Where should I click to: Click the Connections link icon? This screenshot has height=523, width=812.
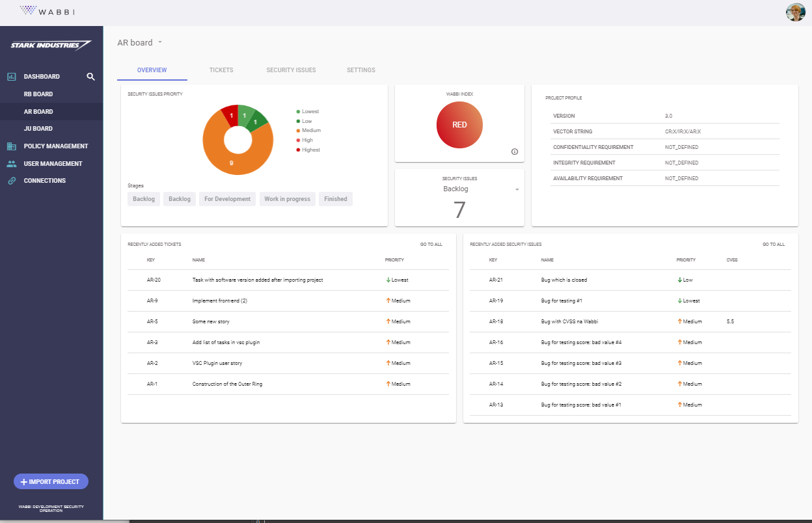pyautogui.click(x=13, y=180)
